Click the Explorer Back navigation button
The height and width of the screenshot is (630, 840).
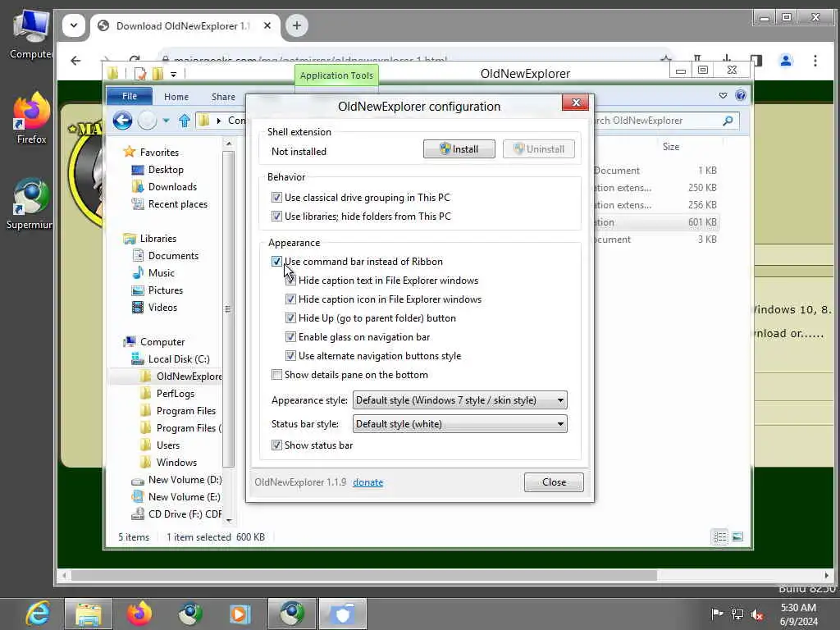(x=123, y=121)
